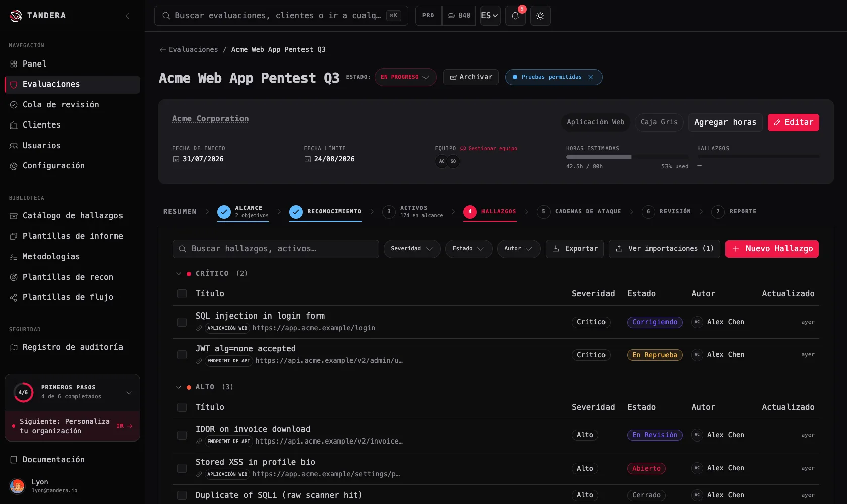847x504 pixels.
Task: Toggle the light/dark theme sun icon
Action: (x=540, y=16)
